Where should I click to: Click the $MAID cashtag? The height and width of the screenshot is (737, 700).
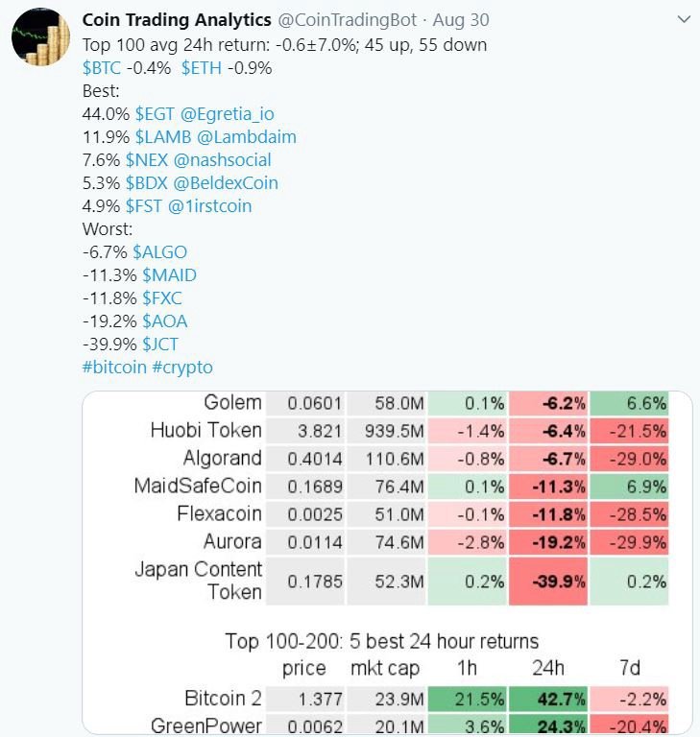coord(169,274)
